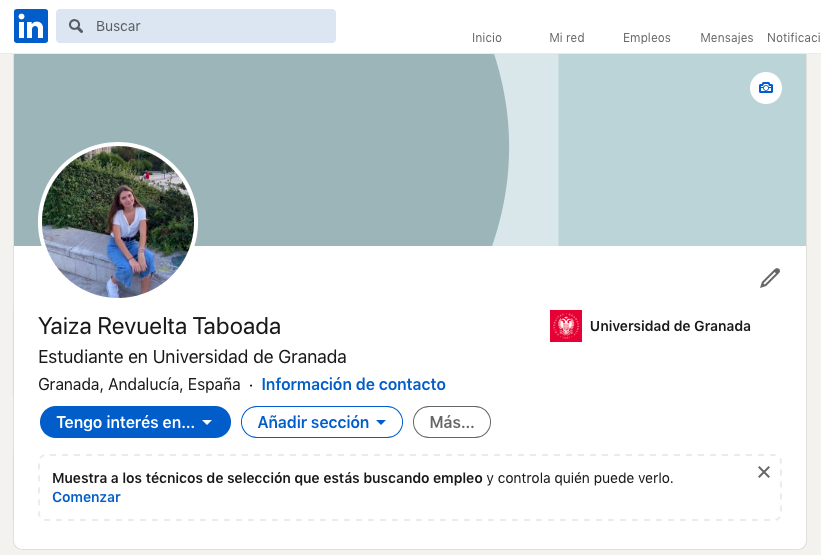
Task: Click the LinkedIn logo
Action: 31,27
